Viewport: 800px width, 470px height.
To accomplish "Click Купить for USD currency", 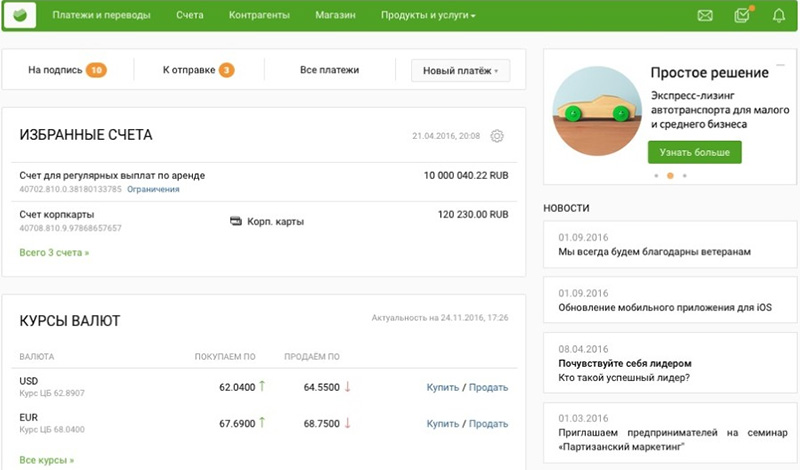I will (x=442, y=387).
